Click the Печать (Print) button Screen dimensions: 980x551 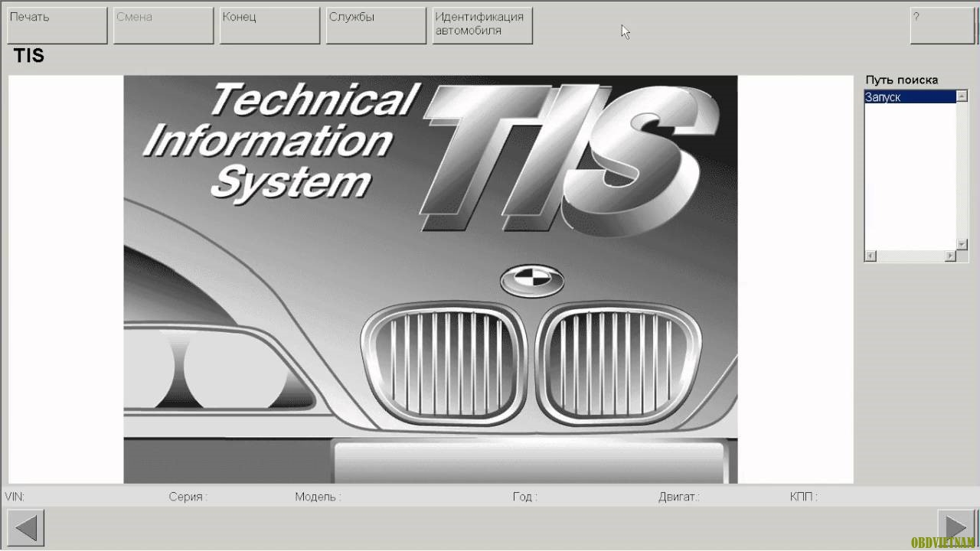(57, 25)
